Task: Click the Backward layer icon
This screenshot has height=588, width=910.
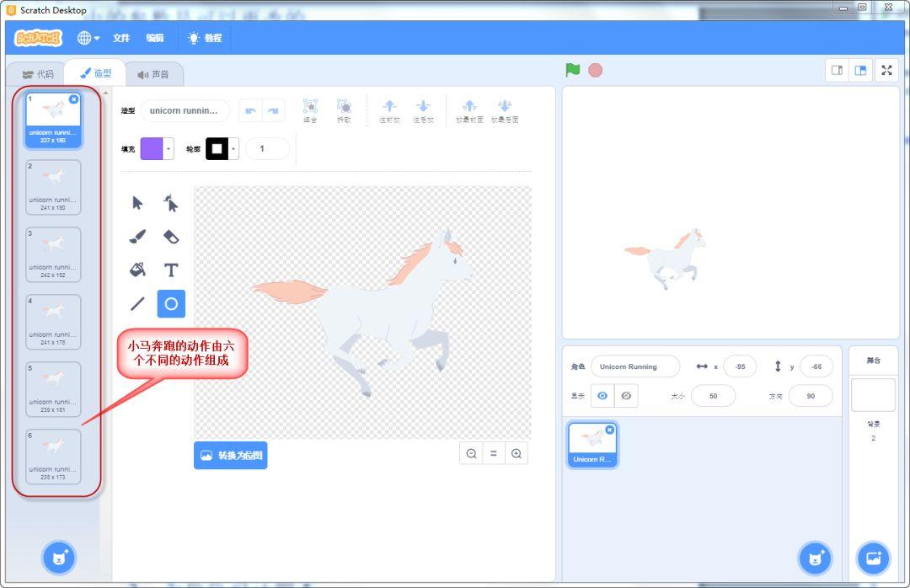Action: point(423,110)
